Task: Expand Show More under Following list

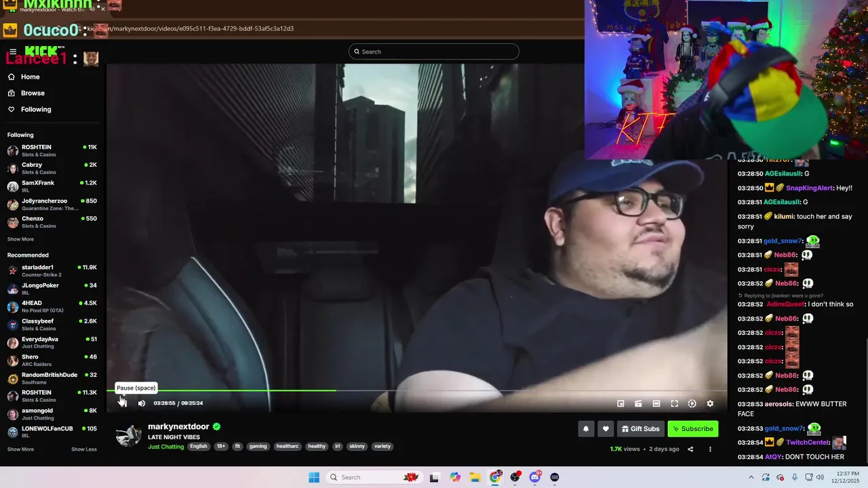Action: click(x=20, y=239)
